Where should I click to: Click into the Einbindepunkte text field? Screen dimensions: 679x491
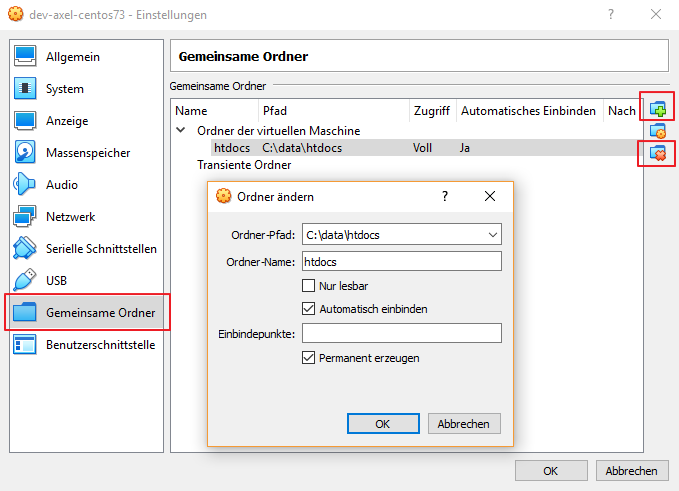[402, 333]
